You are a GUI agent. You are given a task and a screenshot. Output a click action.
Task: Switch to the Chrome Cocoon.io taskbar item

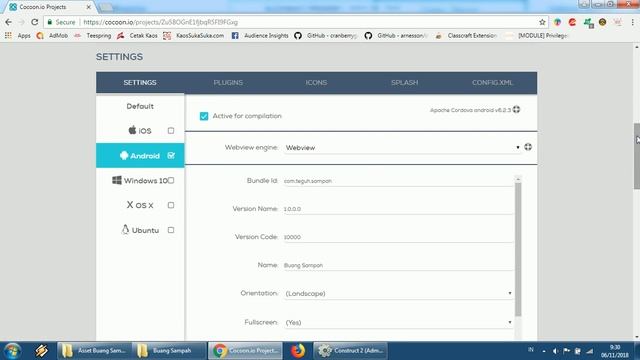coord(245,351)
